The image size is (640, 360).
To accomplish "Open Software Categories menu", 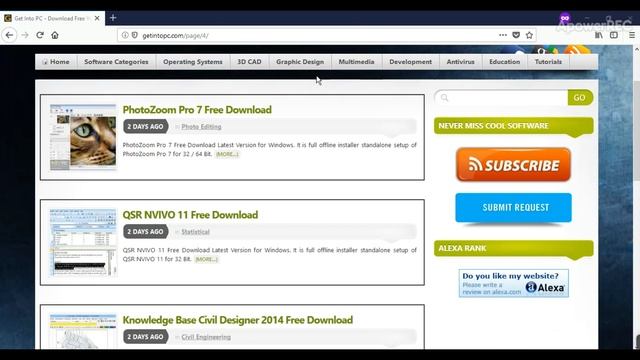I will [116, 62].
